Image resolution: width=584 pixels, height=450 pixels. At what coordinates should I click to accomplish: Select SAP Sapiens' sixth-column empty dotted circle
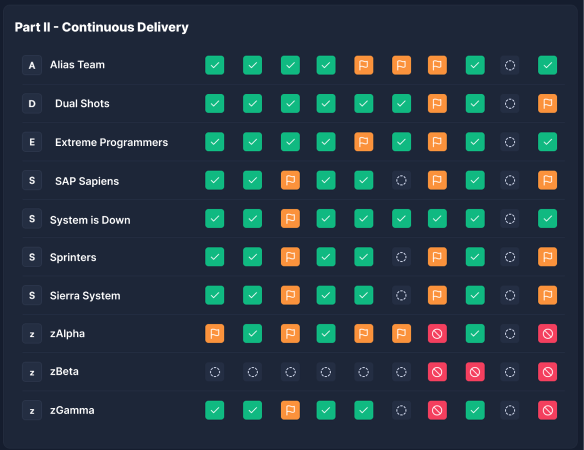pos(401,180)
